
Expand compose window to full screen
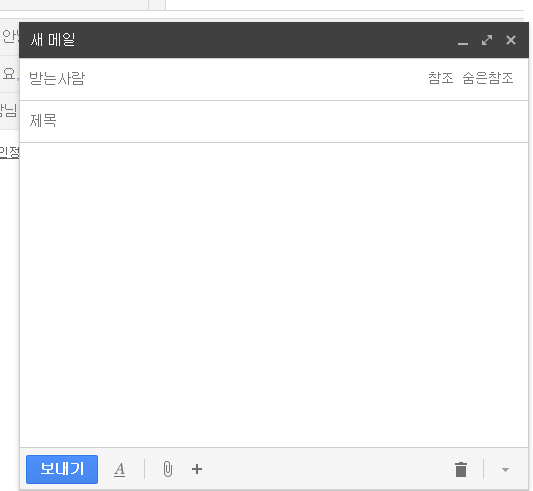pos(487,40)
